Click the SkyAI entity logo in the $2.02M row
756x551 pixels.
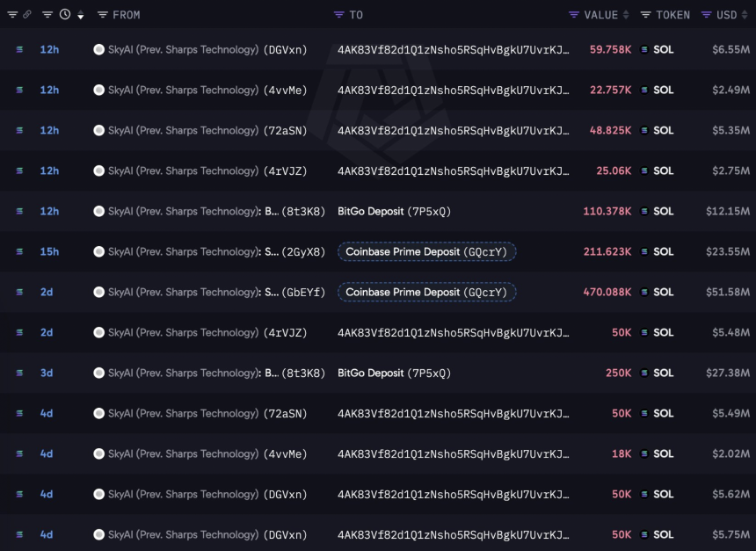tap(98, 453)
